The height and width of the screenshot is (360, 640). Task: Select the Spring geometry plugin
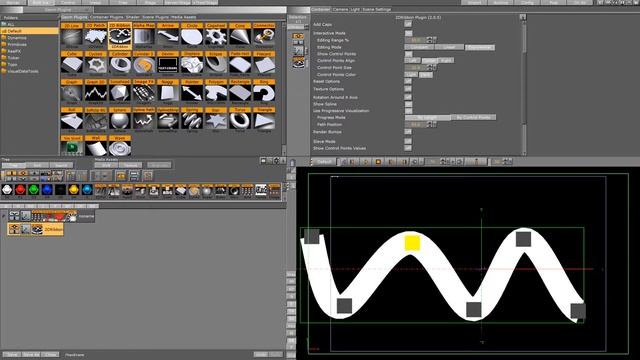[192, 121]
